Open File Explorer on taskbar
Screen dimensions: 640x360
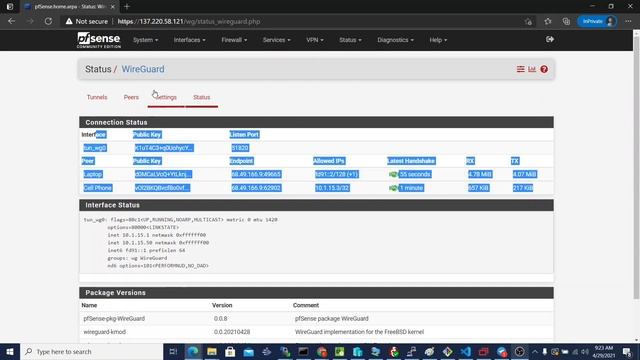[211, 351]
